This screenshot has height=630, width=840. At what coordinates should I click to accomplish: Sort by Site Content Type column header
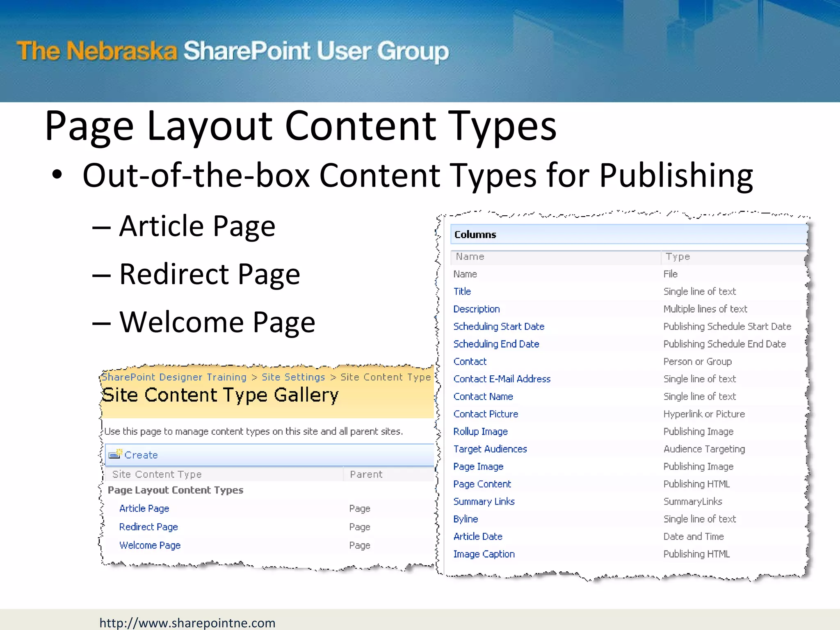click(157, 474)
